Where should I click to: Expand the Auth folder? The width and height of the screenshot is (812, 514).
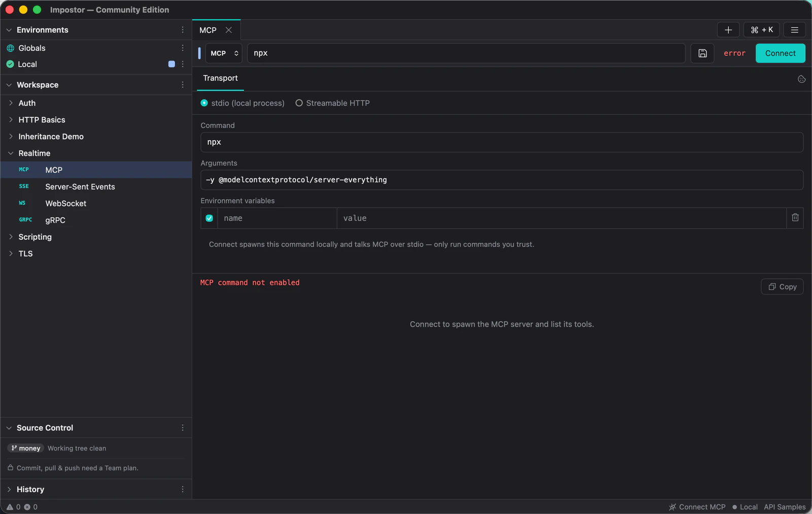(x=11, y=103)
